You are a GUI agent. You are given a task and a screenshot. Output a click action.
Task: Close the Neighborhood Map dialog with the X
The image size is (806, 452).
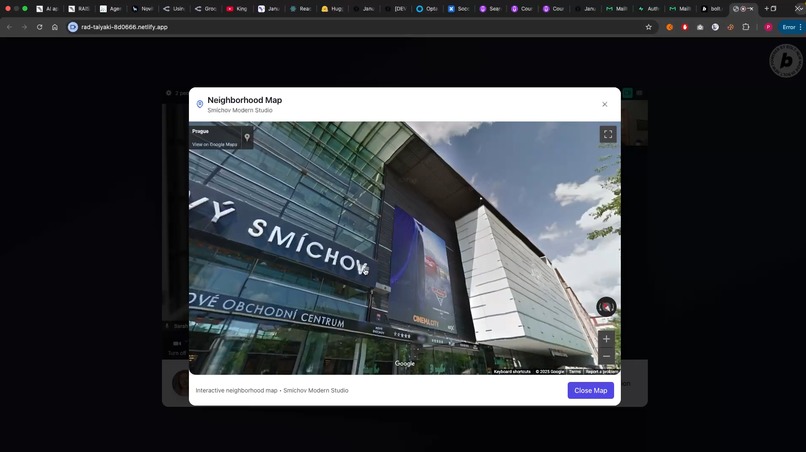604,104
